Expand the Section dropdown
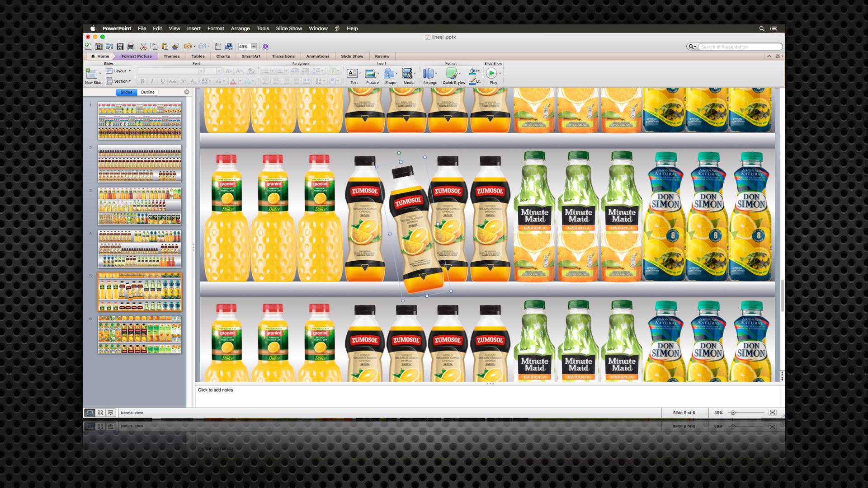Viewport: 868px width, 488px height. point(118,81)
